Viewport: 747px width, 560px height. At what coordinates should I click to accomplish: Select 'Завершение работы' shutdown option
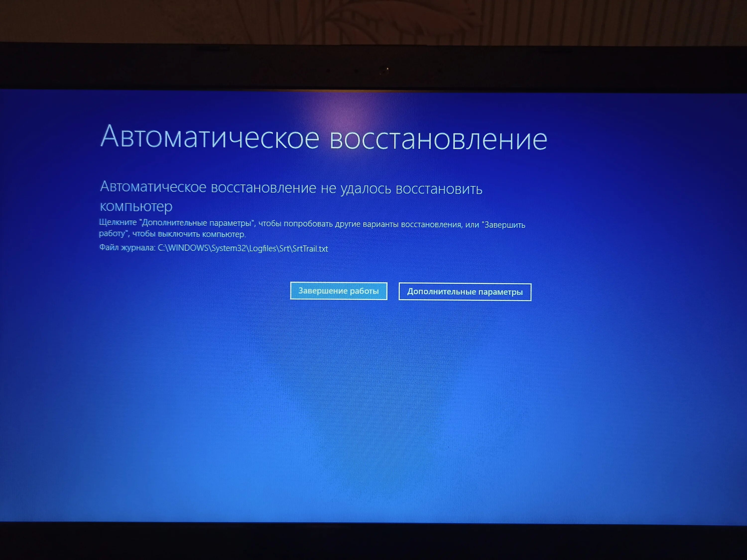(339, 291)
